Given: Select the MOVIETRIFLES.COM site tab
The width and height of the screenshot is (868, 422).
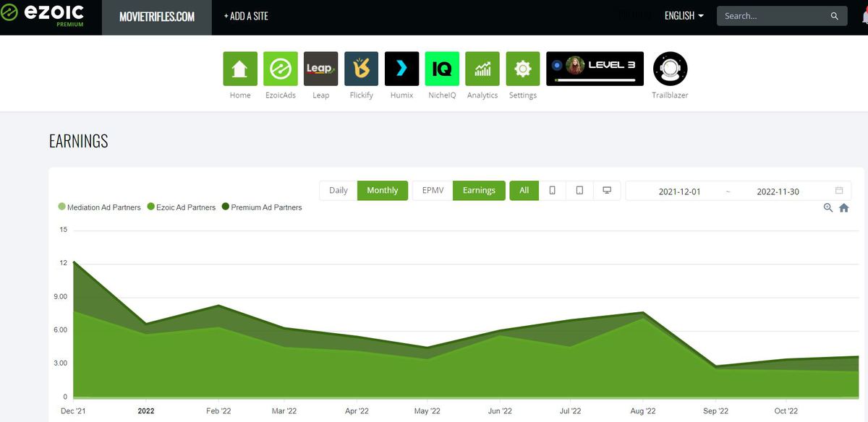Looking at the screenshot, I should pyautogui.click(x=157, y=17).
